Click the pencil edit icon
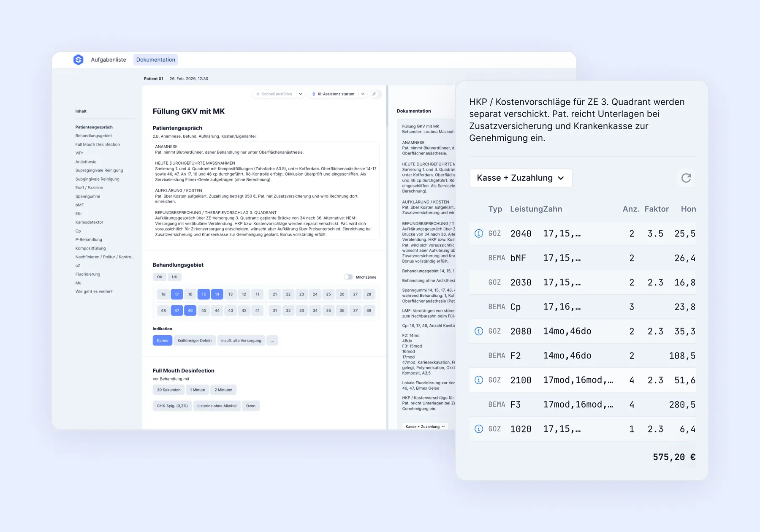The height and width of the screenshot is (532, 760). [374, 94]
